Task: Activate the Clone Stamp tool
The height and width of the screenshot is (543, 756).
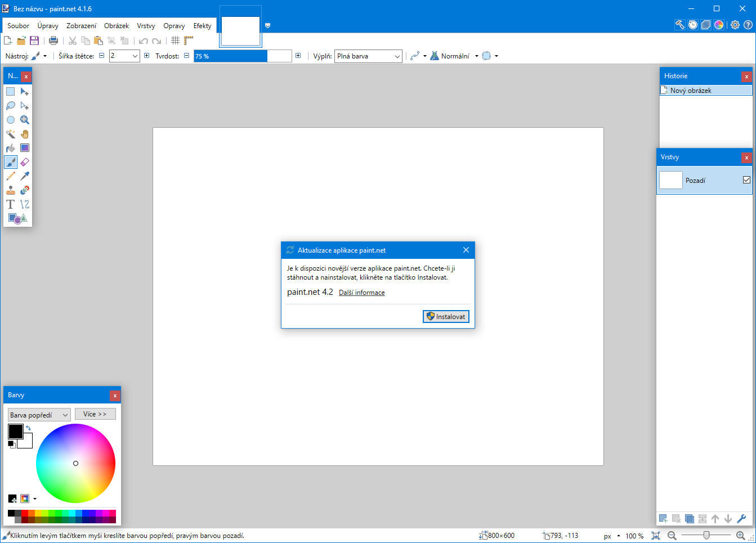Action: 11,190
